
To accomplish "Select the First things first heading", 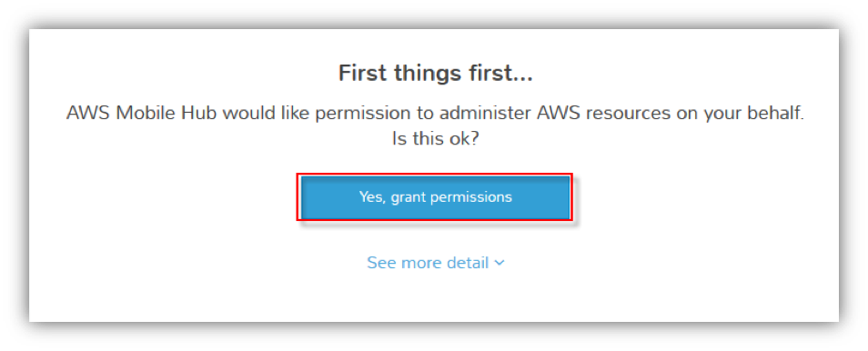I will point(435,74).
